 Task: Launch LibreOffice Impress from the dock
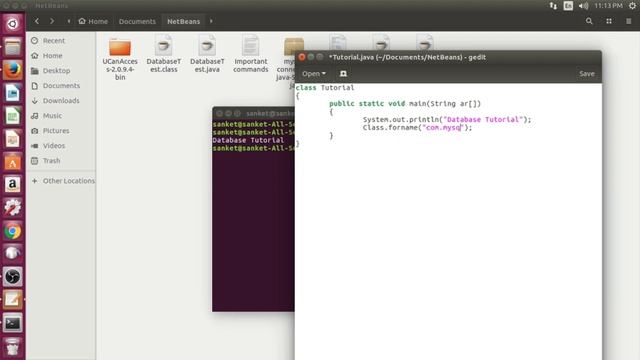click(13, 139)
